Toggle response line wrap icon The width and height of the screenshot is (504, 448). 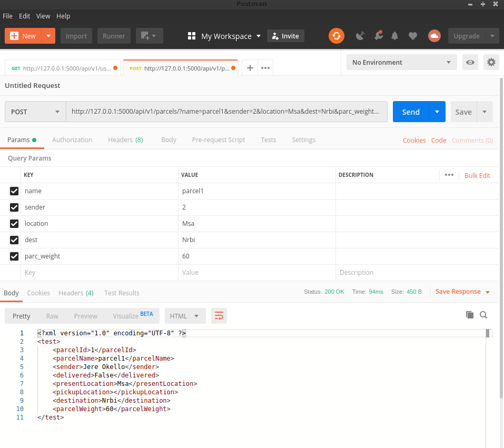(x=219, y=316)
